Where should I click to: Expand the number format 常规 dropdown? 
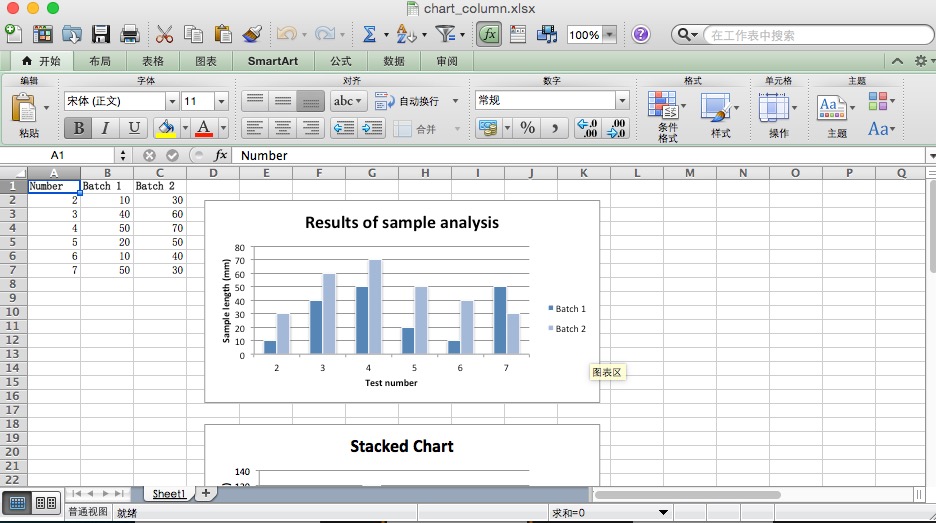point(622,101)
